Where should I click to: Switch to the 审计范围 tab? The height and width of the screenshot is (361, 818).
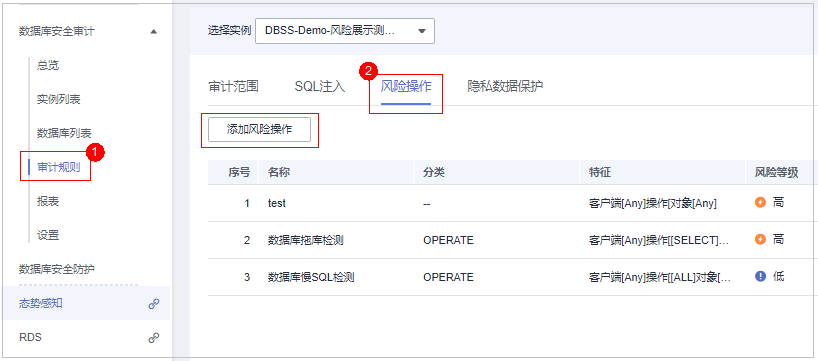click(233, 87)
